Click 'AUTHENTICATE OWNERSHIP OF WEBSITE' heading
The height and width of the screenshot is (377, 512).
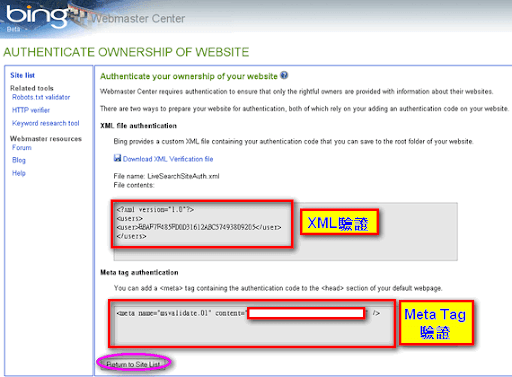[126, 52]
